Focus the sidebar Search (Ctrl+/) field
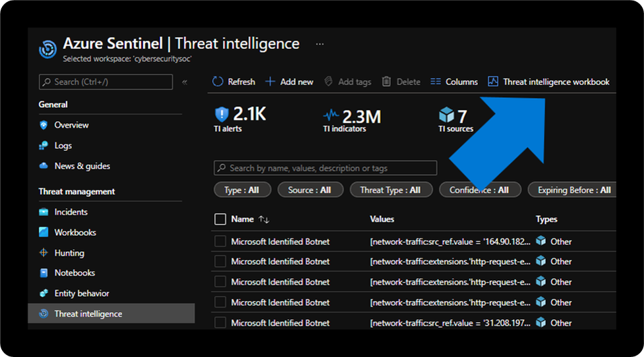 pos(106,82)
